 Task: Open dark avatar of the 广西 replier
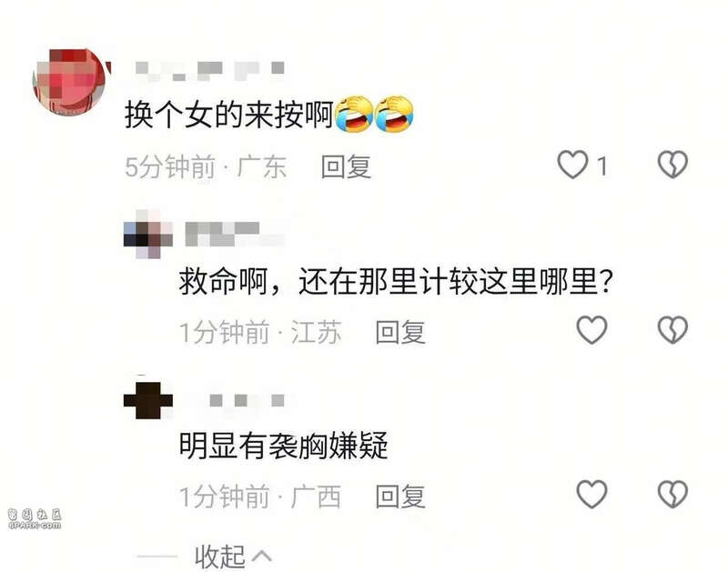(x=147, y=400)
